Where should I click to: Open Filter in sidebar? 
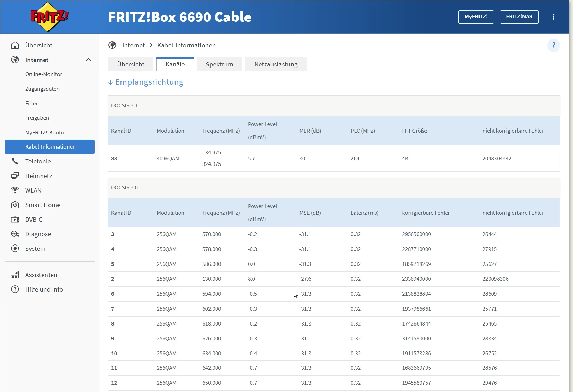[x=32, y=104]
